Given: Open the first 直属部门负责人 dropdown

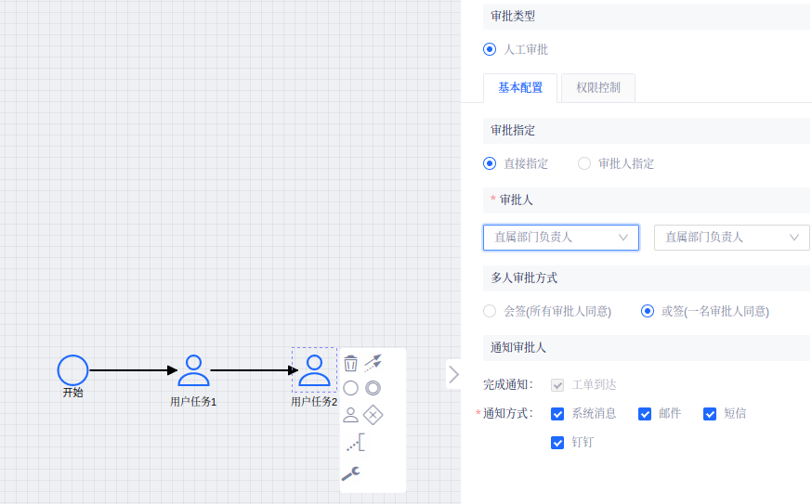Looking at the screenshot, I should 560,238.
